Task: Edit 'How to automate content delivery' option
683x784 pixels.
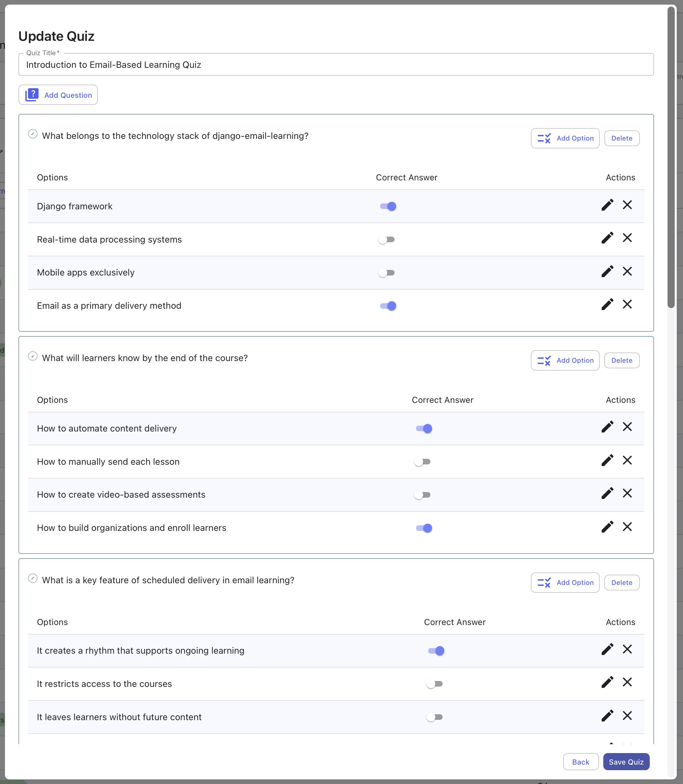Action: pos(607,427)
